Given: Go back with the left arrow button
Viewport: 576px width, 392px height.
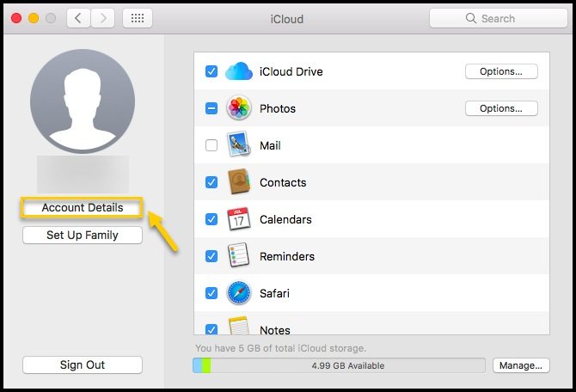Looking at the screenshot, I should pyautogui.click(x=78, y=18).
